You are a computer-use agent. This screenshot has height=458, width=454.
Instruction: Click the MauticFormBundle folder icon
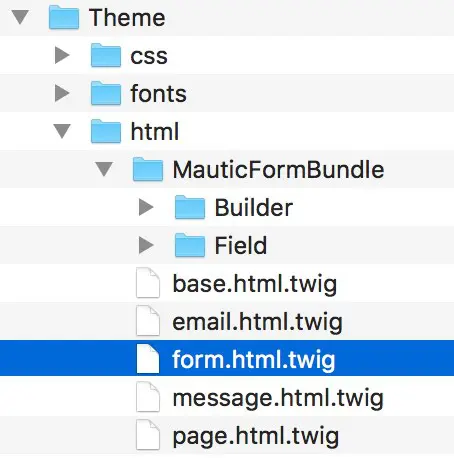[148, 169]
